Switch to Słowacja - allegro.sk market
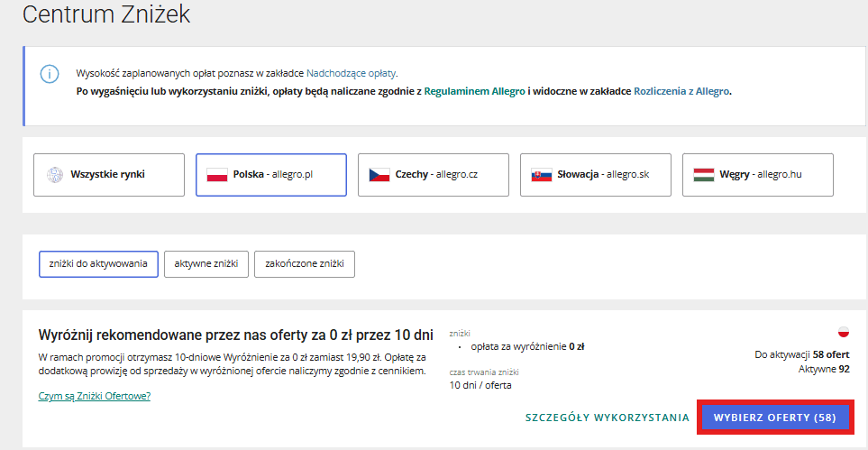868x450 pixels. 596,175
